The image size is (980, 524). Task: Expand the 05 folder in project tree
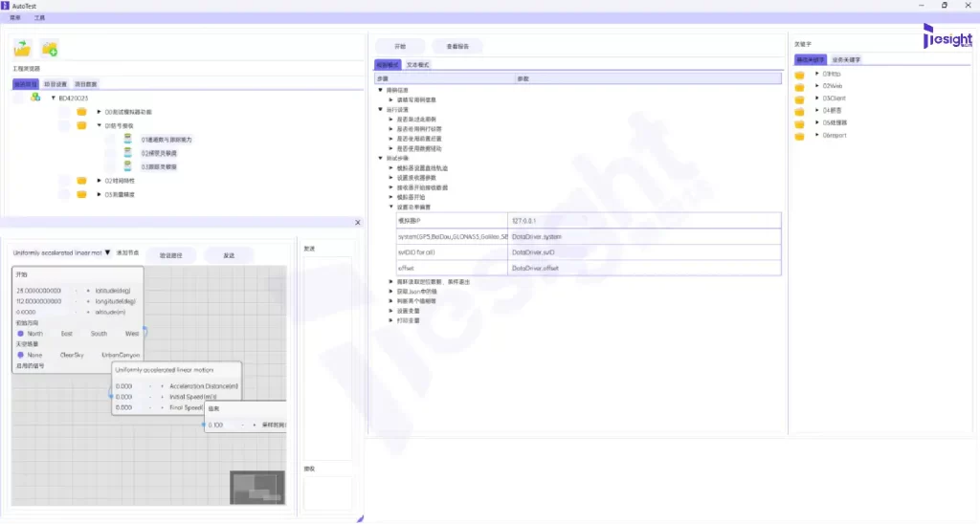click(x=99, y=194)
